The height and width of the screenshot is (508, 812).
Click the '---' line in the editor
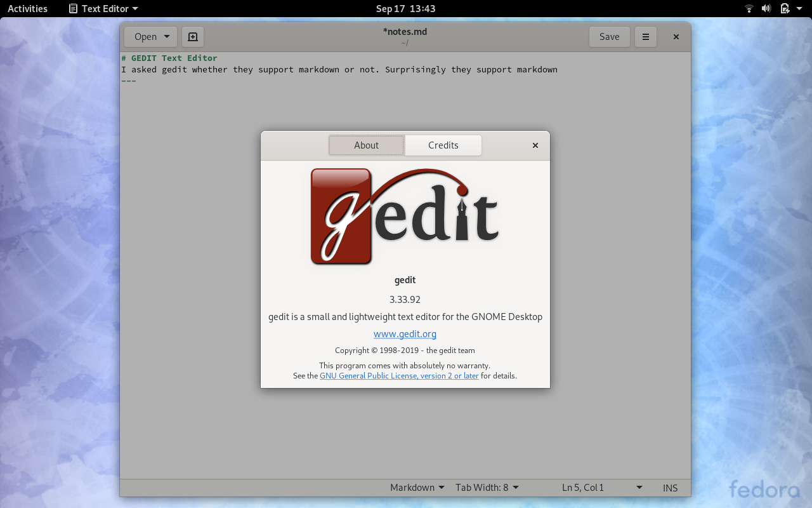click(x=129, y=81)
